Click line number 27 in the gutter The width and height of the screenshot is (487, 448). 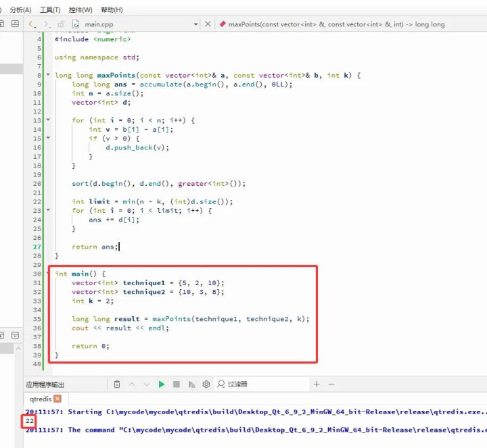(x=37, y=247)
